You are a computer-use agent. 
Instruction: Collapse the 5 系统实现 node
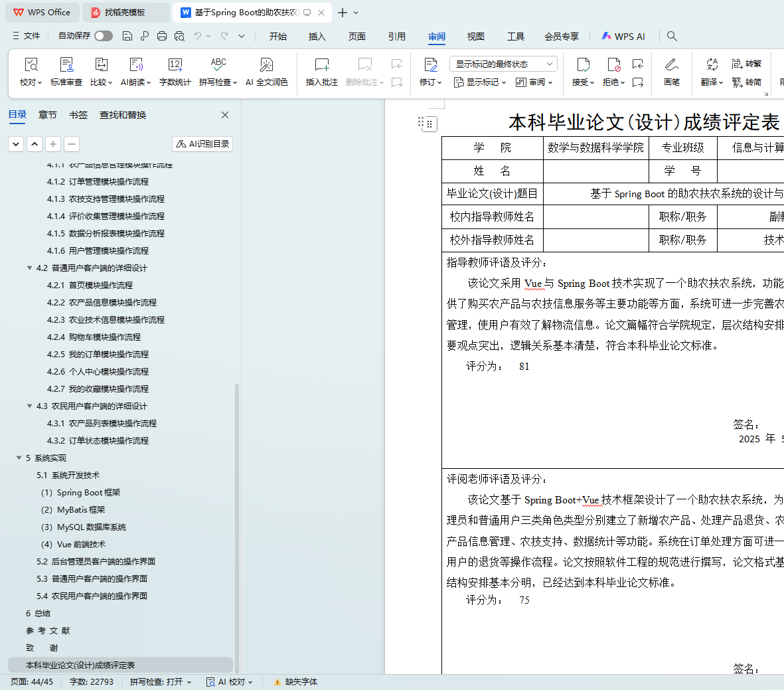pyautogui.click(x=19, y=458)
